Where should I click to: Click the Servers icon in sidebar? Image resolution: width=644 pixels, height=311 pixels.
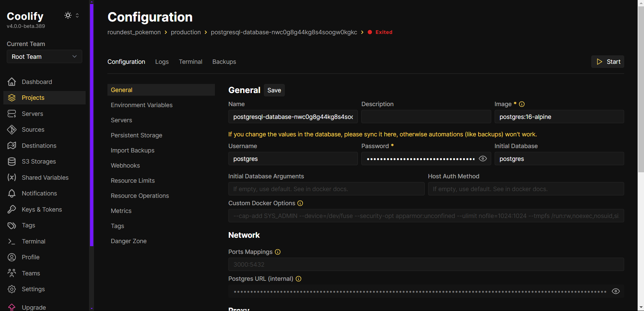12,114
